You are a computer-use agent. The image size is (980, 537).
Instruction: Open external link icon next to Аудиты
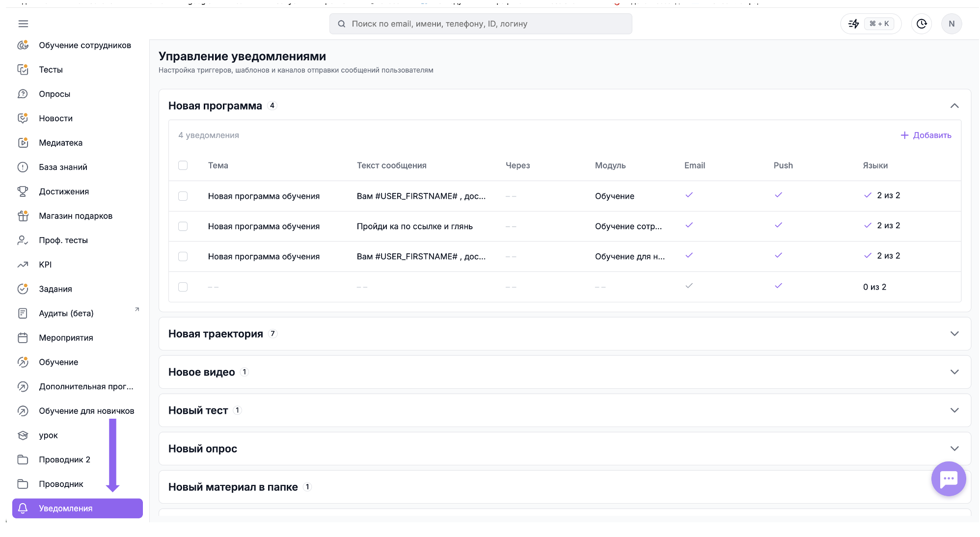point(137,309)
